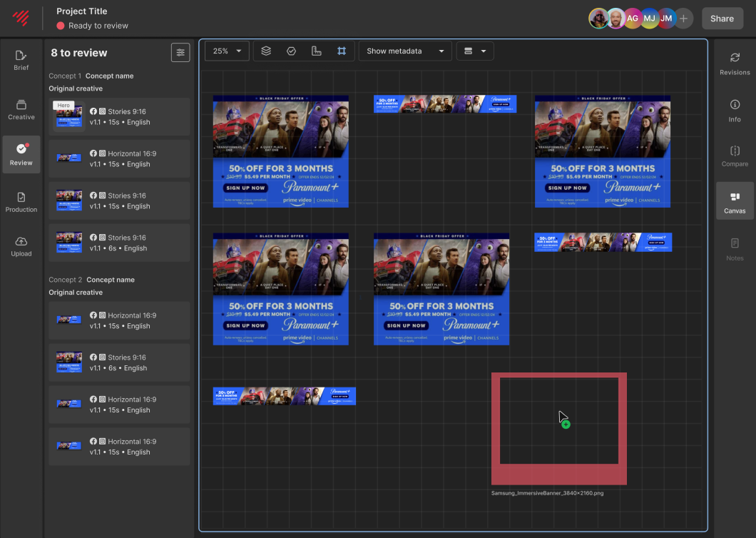Go to the Upload section
Viewport: 756px width, 538px height.
tap(21, 246)
